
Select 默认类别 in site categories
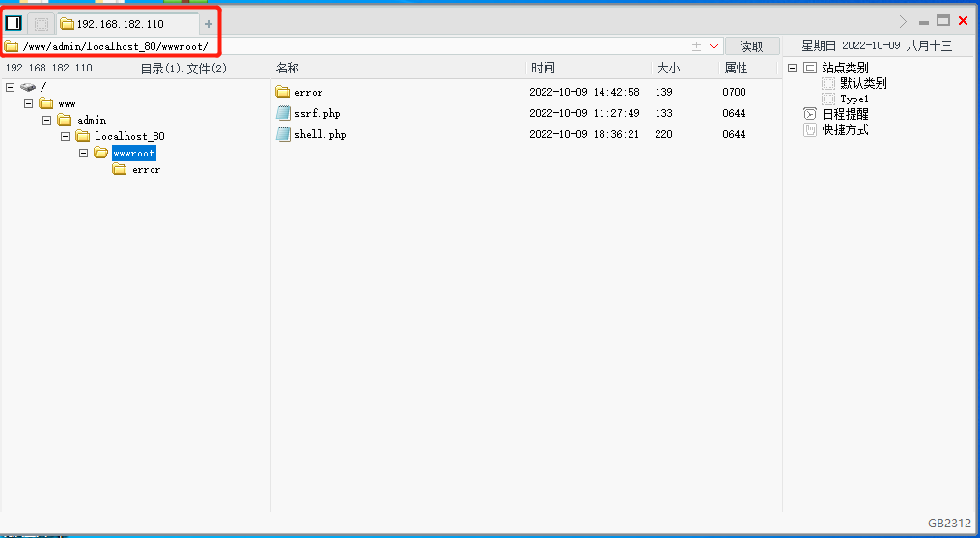[x=862, y=83]
